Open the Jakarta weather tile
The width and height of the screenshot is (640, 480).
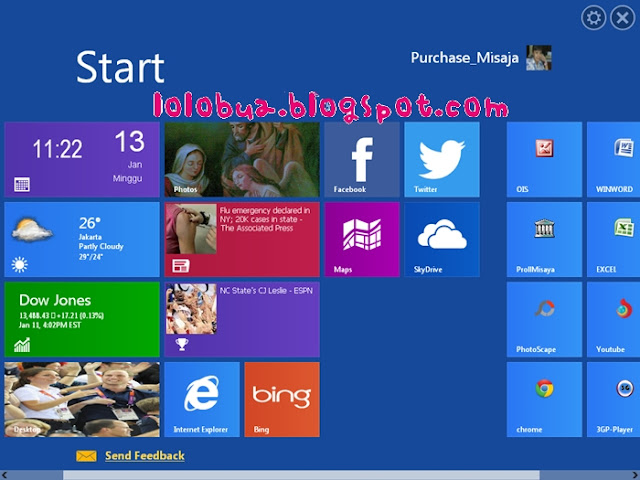pos(82,240)
